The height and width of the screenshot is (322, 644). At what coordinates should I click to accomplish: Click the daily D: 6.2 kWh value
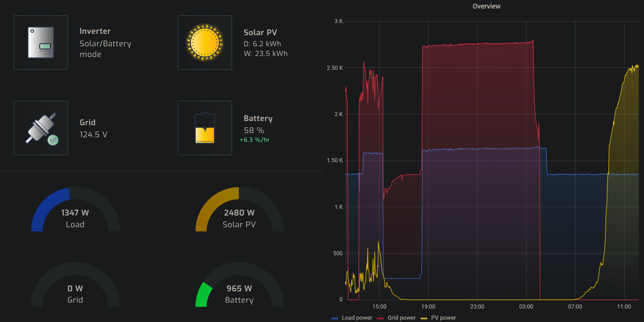pos(262,44)
